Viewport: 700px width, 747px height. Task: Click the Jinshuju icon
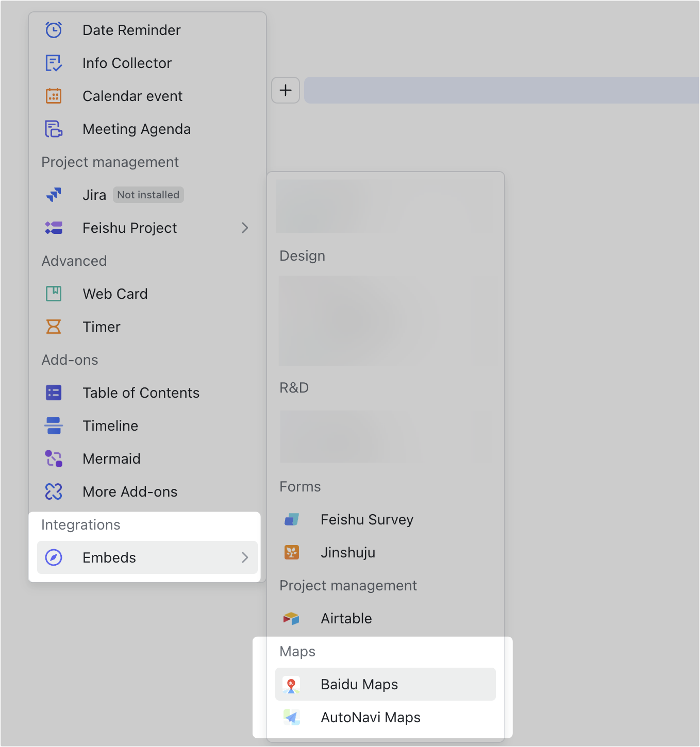pos(292,552)
